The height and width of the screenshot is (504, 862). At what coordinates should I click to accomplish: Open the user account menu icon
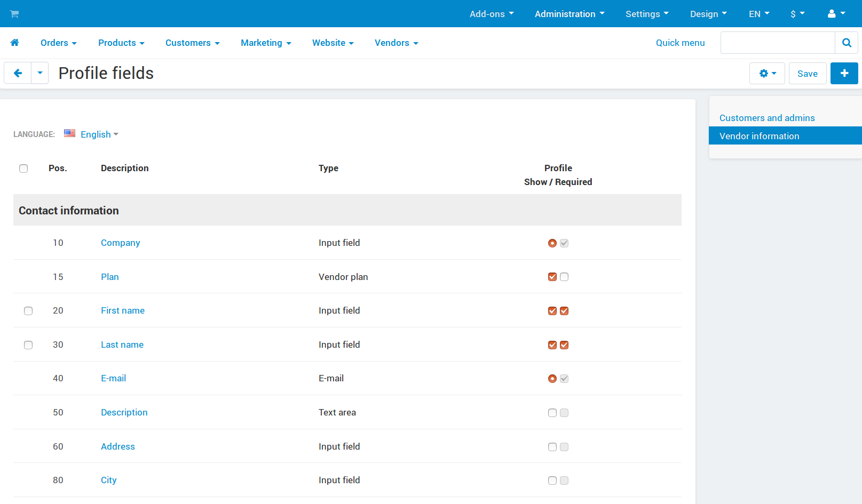click(x=836, y=14)
